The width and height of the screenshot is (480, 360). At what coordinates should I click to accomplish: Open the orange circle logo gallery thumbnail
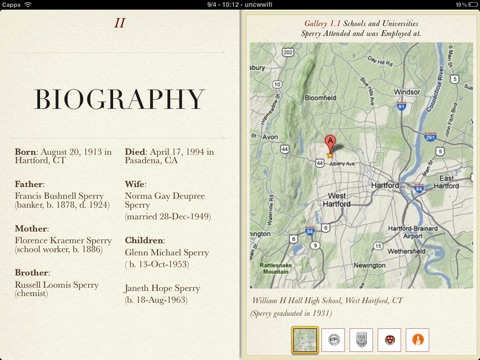click(x=417, y=340)
